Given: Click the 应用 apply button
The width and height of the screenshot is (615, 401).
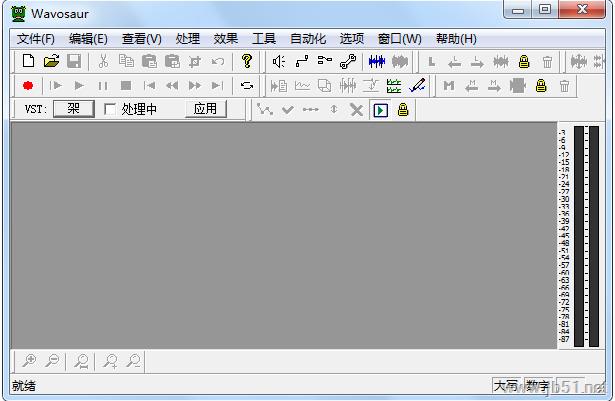Looking at the screenshot, I should click(206, 109).
